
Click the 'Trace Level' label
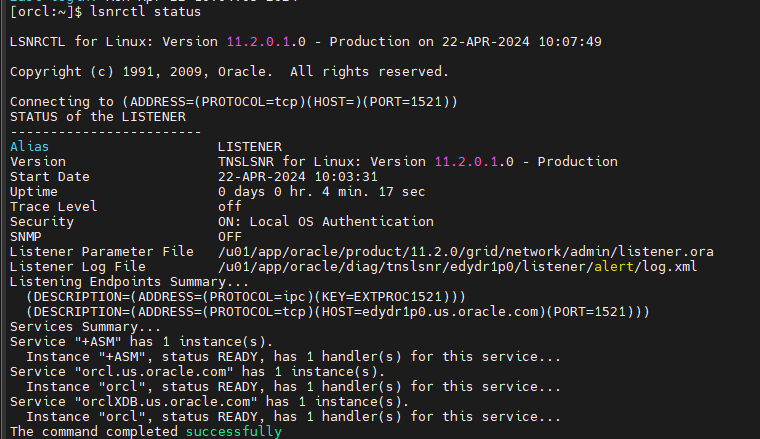pos(54,207)
